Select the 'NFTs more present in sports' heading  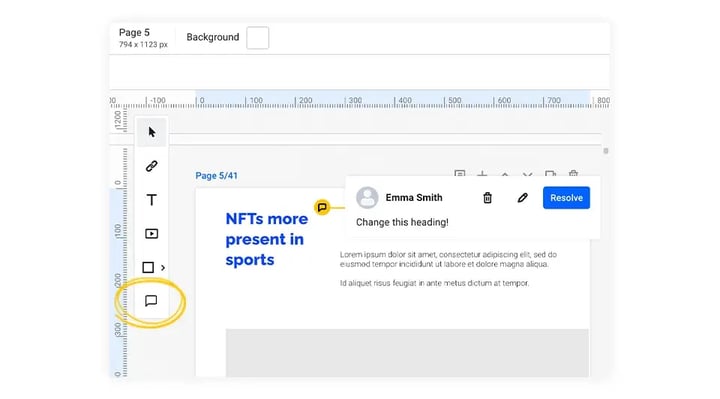(x=267, y=239)
